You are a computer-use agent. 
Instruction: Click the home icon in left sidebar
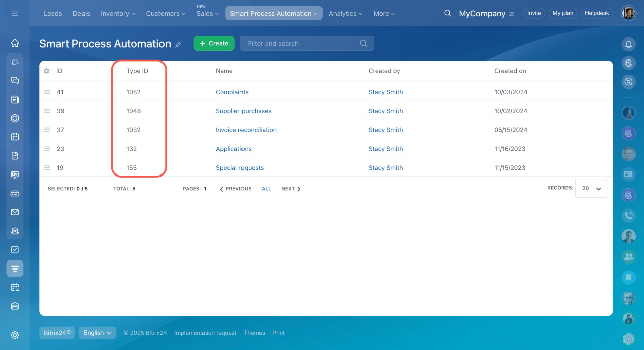pos(15,43)
